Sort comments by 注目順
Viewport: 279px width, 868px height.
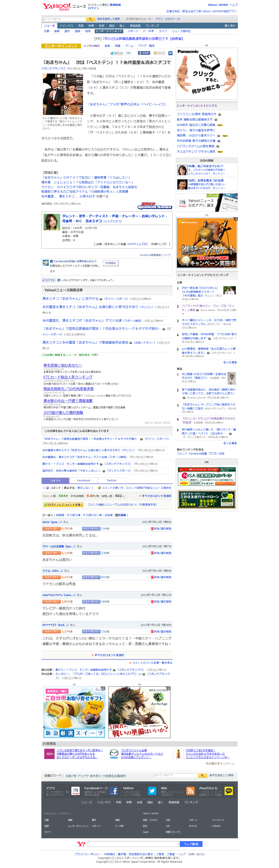point(109,515)
